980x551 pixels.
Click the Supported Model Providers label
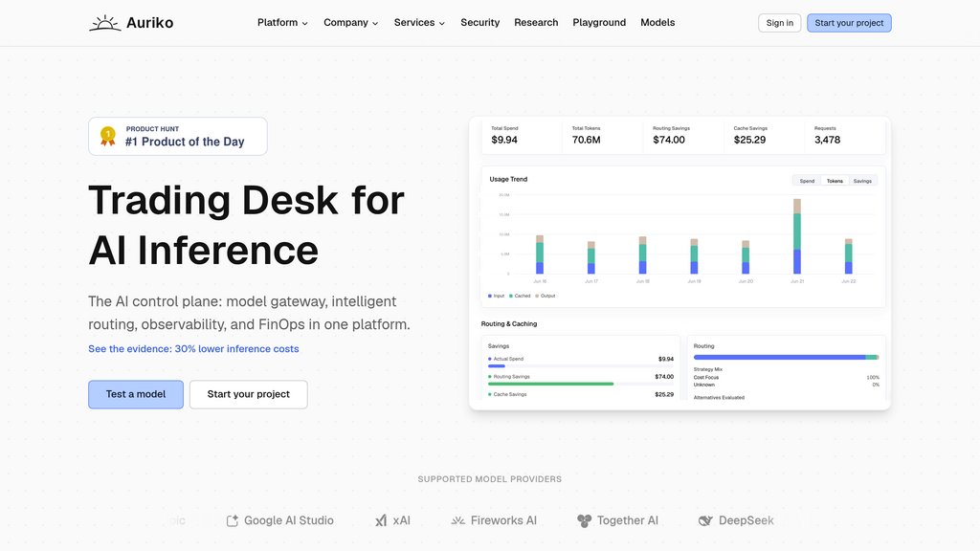click(489, 479)
